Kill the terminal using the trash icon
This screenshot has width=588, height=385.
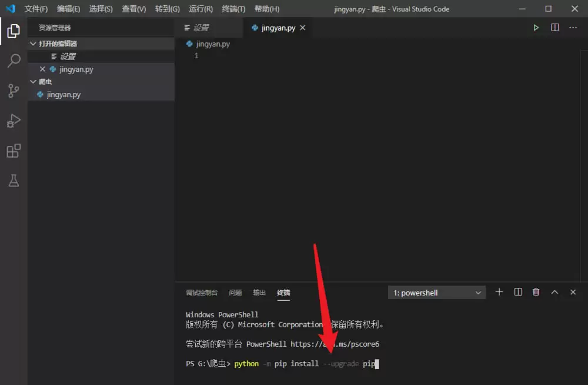tap(536, 291)
